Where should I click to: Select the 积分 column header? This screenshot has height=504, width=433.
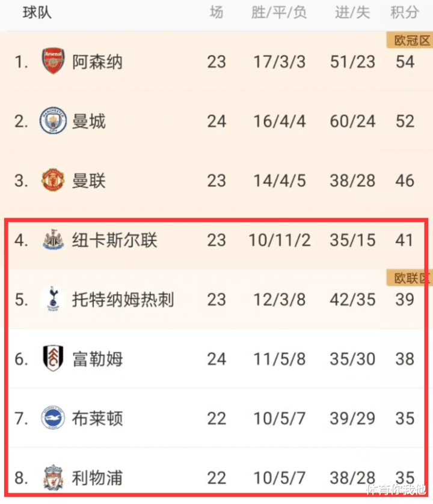405,13
